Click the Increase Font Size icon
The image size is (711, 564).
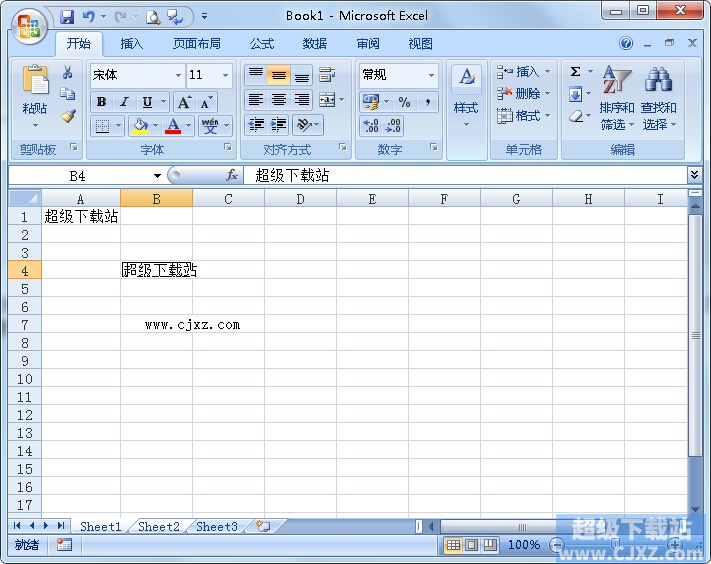[184, 102]
